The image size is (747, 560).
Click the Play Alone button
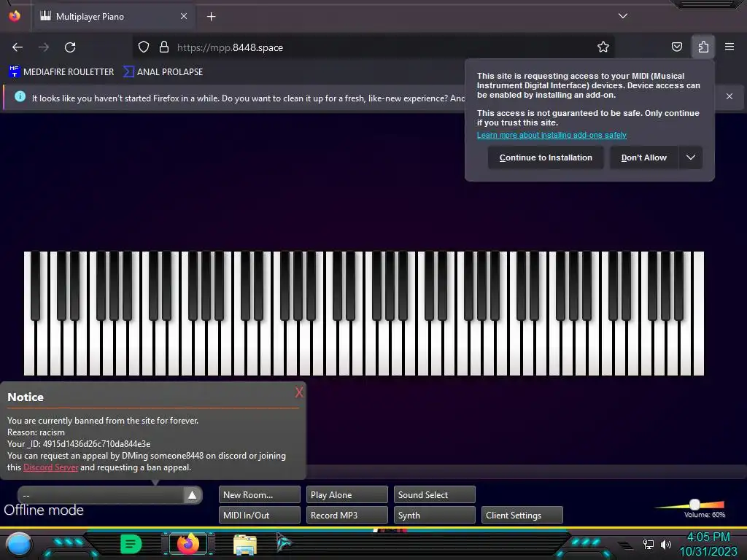[x=347, y=494]
